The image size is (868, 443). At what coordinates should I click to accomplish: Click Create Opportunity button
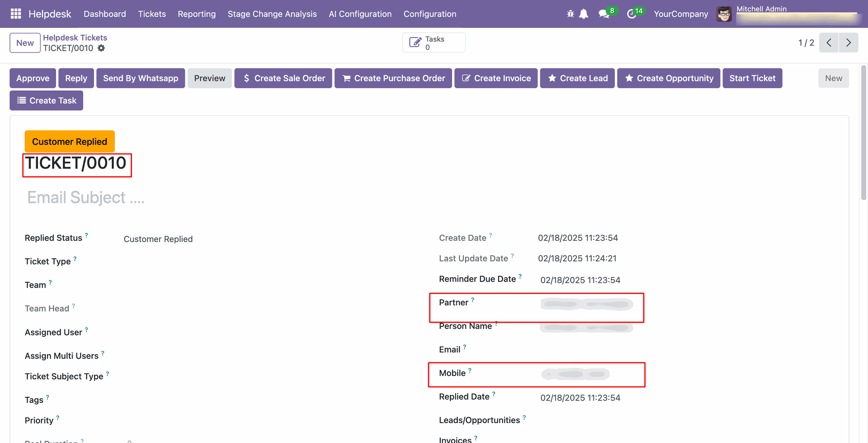tap(669, 78)
